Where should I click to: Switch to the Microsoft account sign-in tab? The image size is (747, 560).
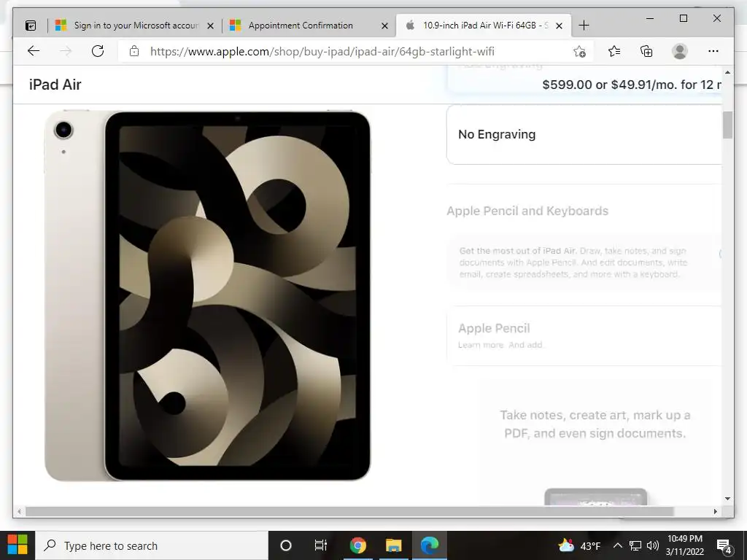click(x=134, y=26)
